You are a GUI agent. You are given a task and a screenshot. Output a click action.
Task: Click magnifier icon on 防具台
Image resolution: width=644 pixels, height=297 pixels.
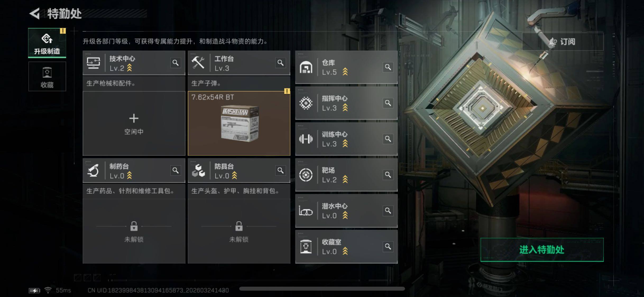(280, 171)
